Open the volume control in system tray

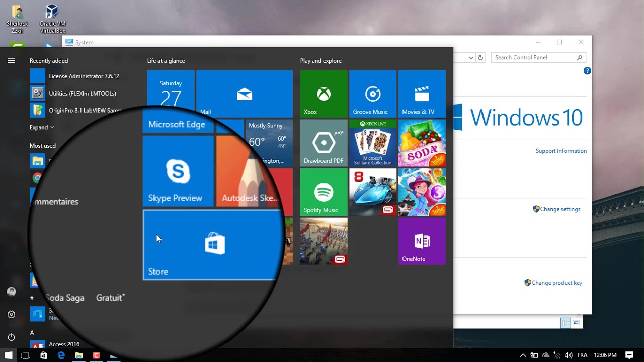(569, 355)
